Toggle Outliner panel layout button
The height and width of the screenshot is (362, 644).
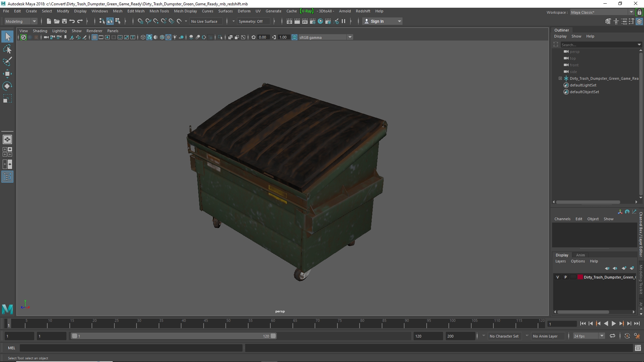7,177
